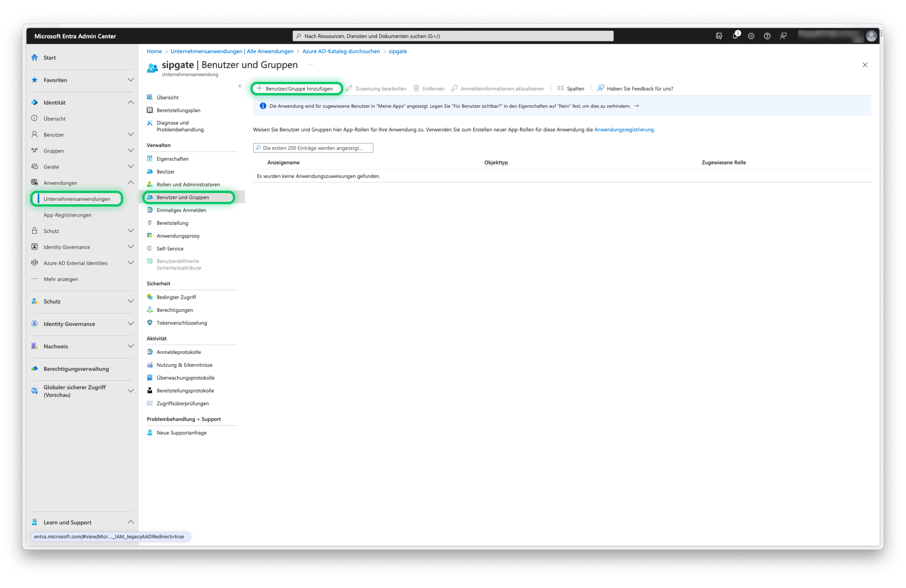Click the Benutzer/Gruppe hinzufügen button
The image size is (906, 588).
[296, 88]
